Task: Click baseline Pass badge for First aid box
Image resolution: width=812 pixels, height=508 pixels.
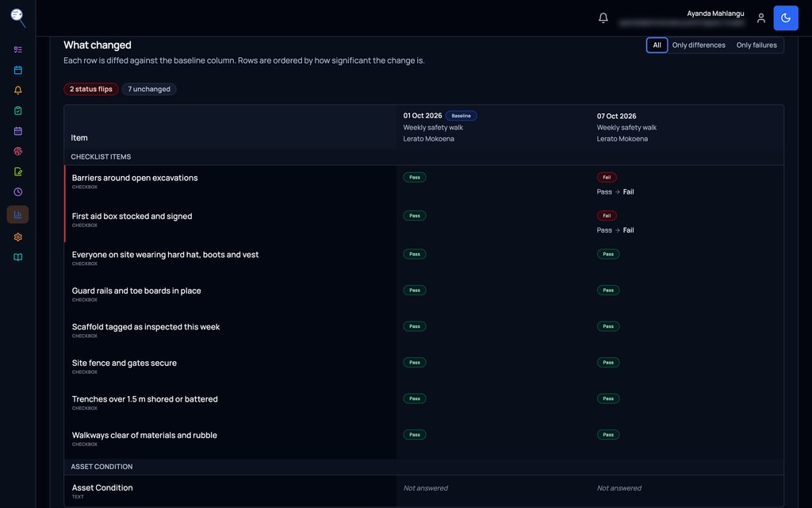Action: (414, 216)
